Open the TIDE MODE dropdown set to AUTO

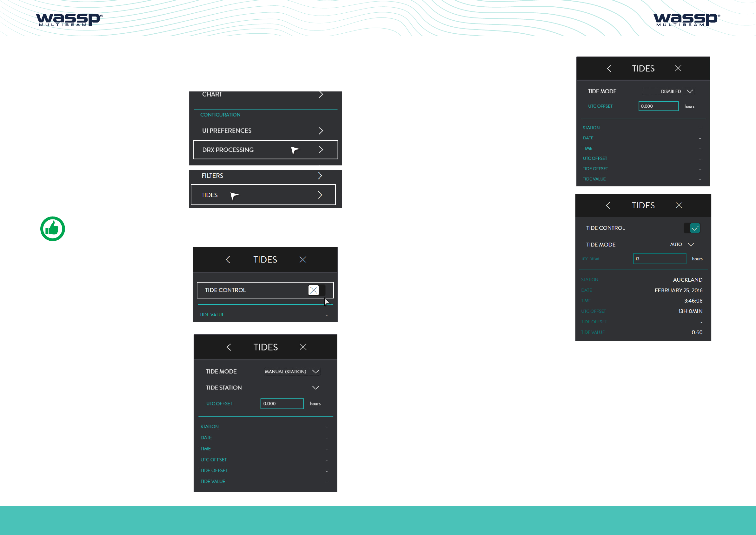[682, 244]
